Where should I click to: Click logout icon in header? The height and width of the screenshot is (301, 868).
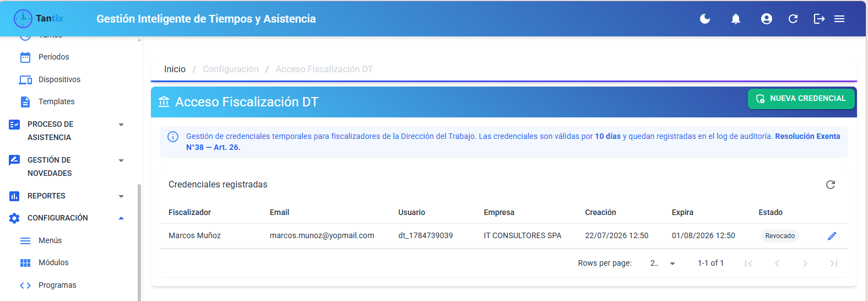tap(820, 19)
